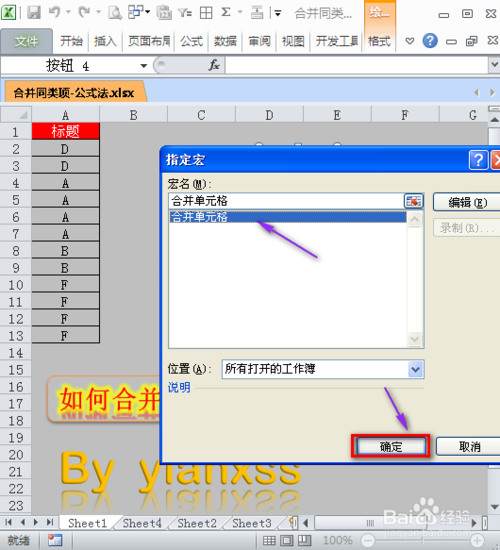Click the 如何合并 rounded button shape on sheet
Screen dimensions: 500x550
[104, 398]
